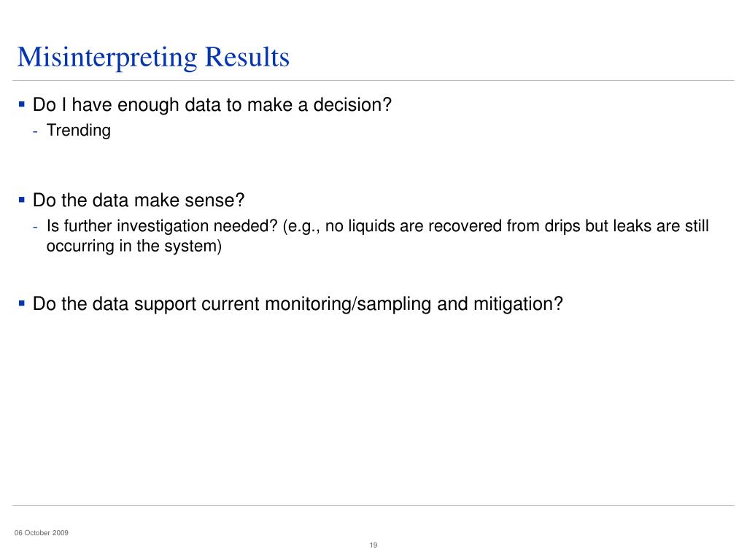The image size is (747, 560).
Task: Click the blue bullet before 'Do the data support'
Action: (21, 303)
